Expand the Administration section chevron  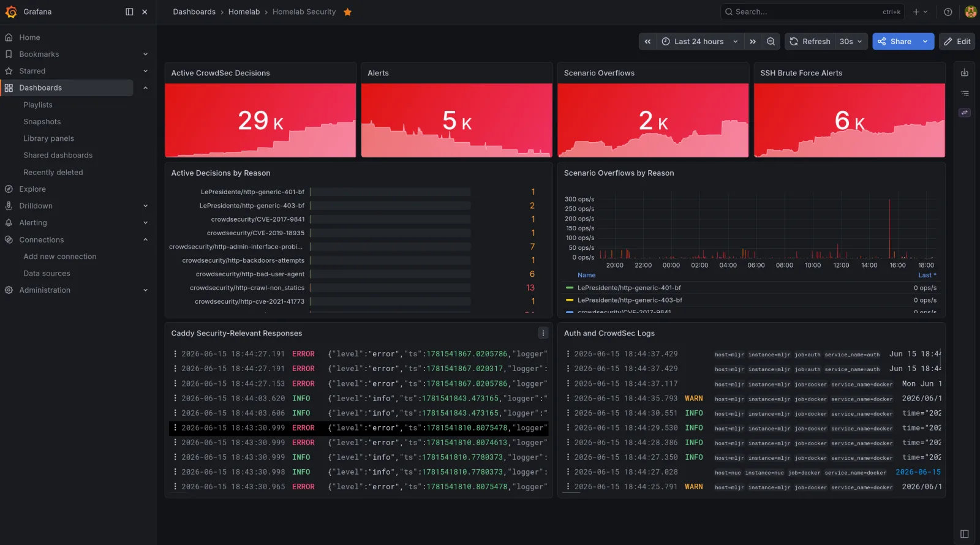[145, 290]
